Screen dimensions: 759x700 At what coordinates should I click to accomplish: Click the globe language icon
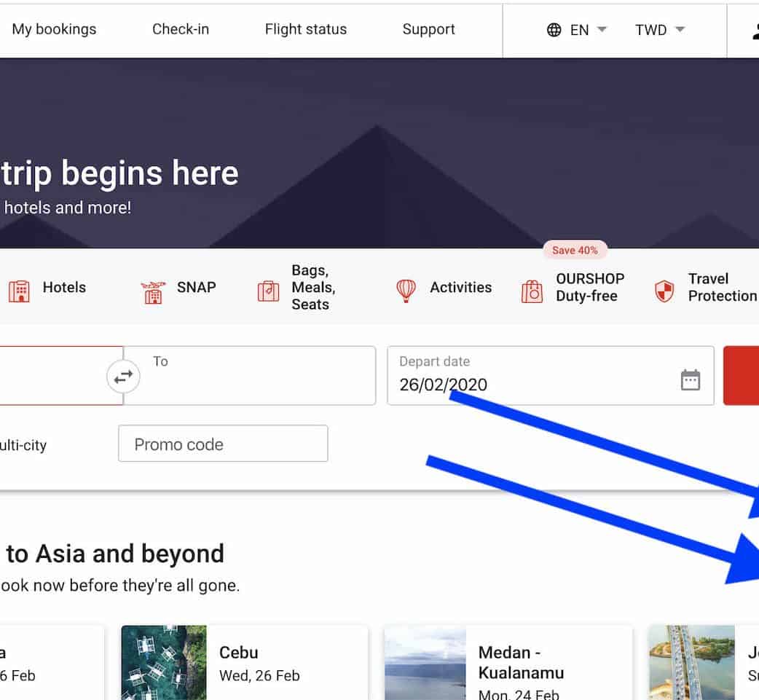click(x=554, y=30)
